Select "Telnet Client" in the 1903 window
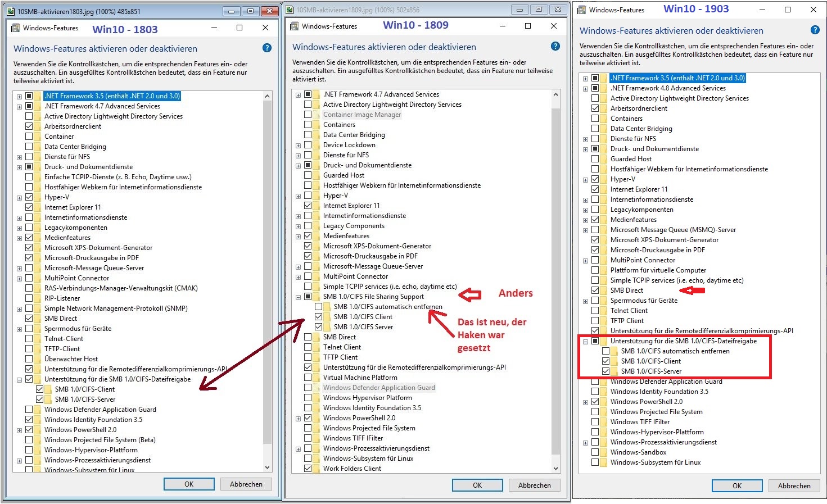This screenshot has width=827, height=504. point(629,311)
